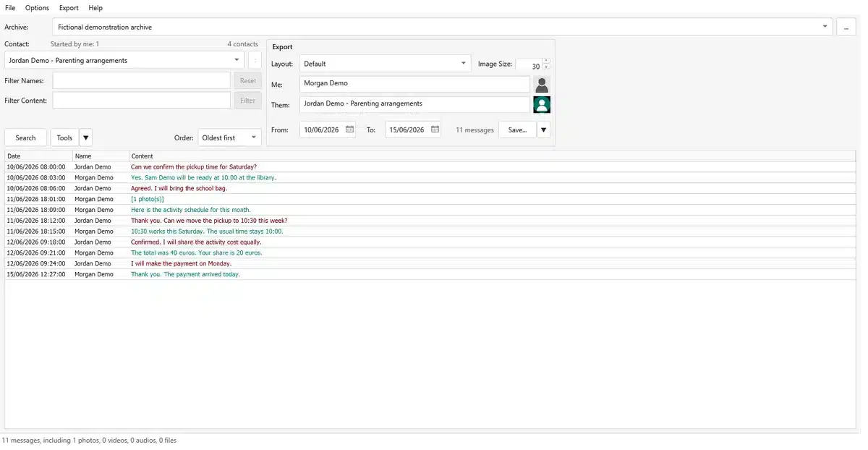The image size is (868, 450).
Task: Select message '10:30 works this Saturday.'
Action: (430, 232)
